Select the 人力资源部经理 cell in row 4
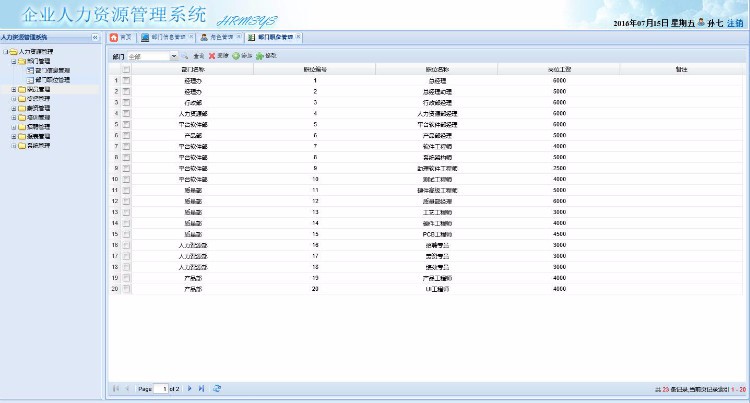 (437, 113)
